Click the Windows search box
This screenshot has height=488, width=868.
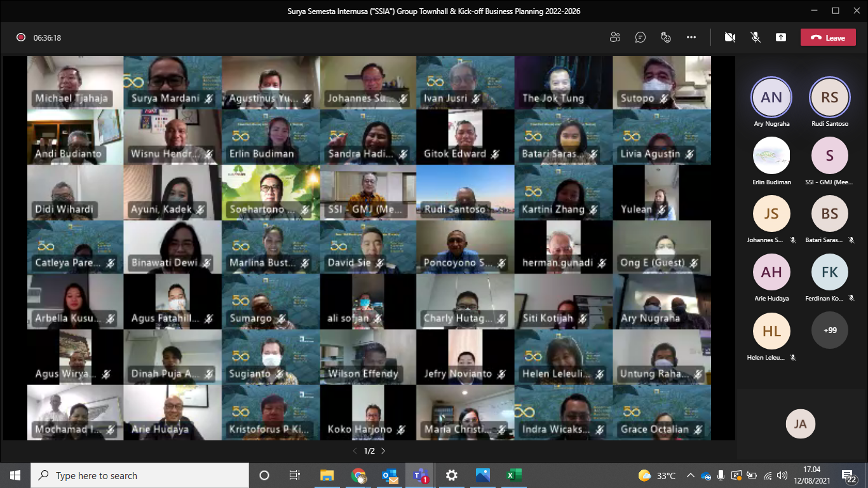[x=140, y=475]
